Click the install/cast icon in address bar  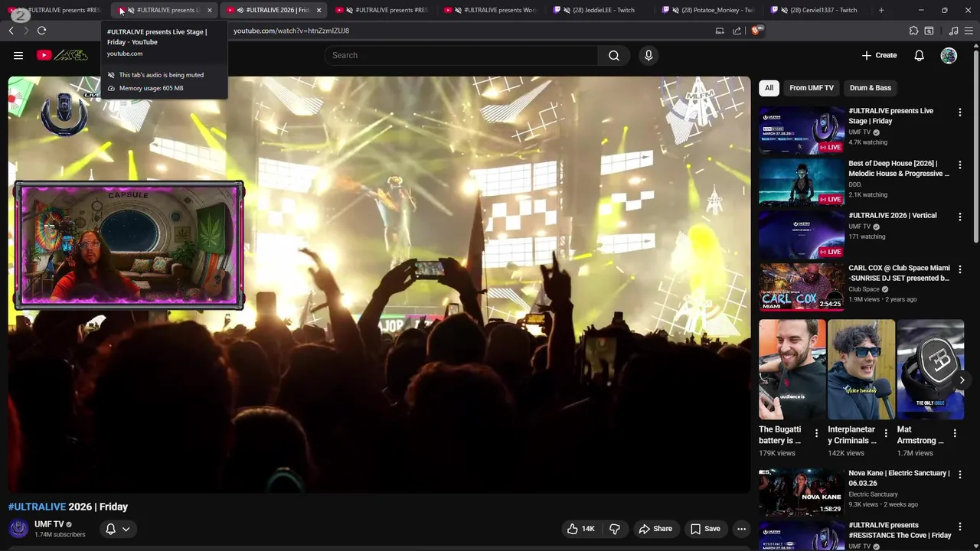click(720, 31)
